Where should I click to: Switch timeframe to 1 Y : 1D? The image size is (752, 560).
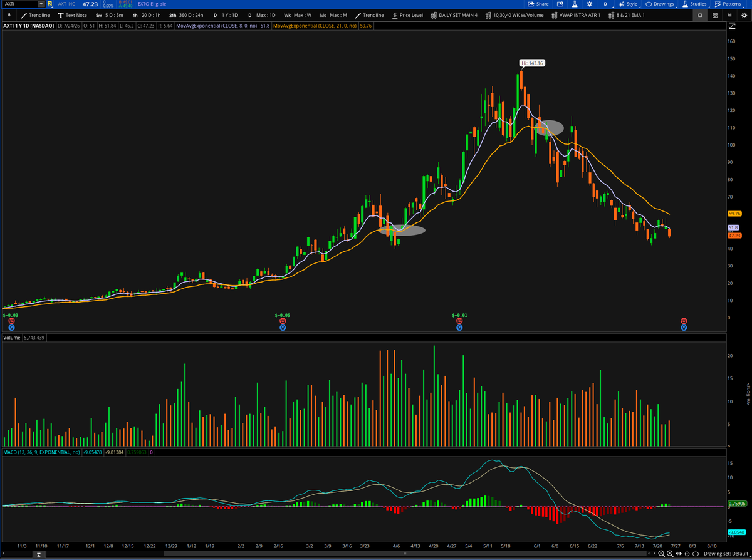(x=226, y=15)
